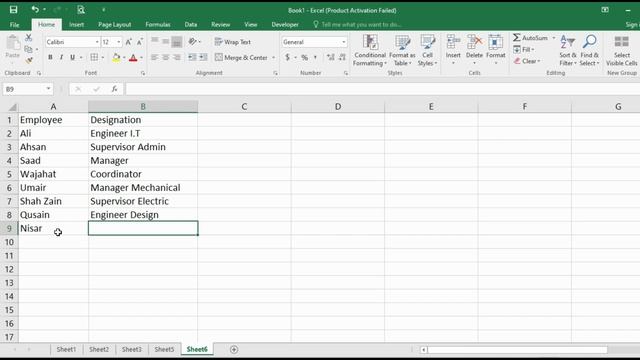The image size is (640, 360).
Task: Click the horizontal scrollbar left arrow
Action: pyautogui.click(x=424, y=349)
